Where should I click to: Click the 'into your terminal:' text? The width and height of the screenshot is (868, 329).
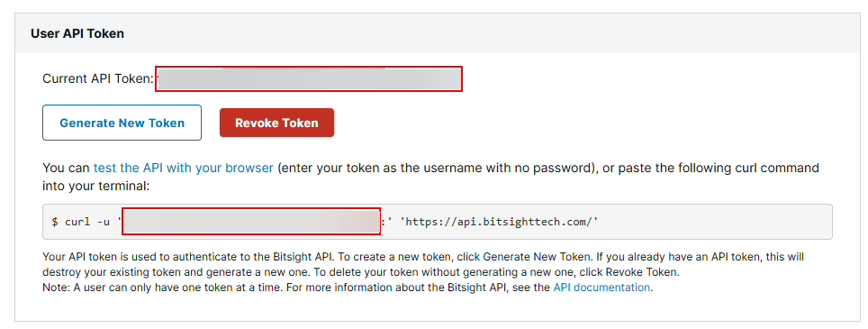coord(95,186)
